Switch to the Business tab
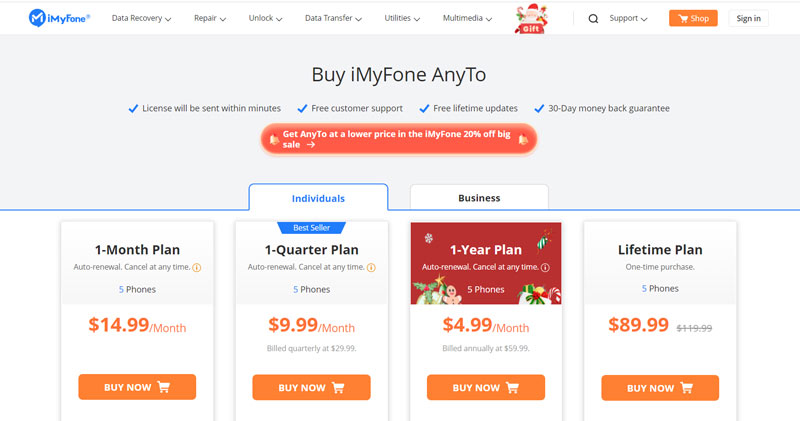 coord(479,198)
